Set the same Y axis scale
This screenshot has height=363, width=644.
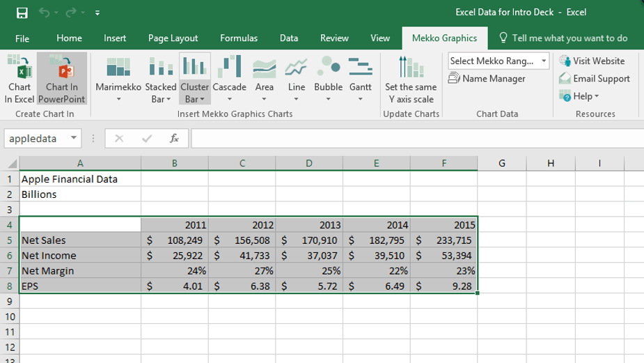[411, 78]
